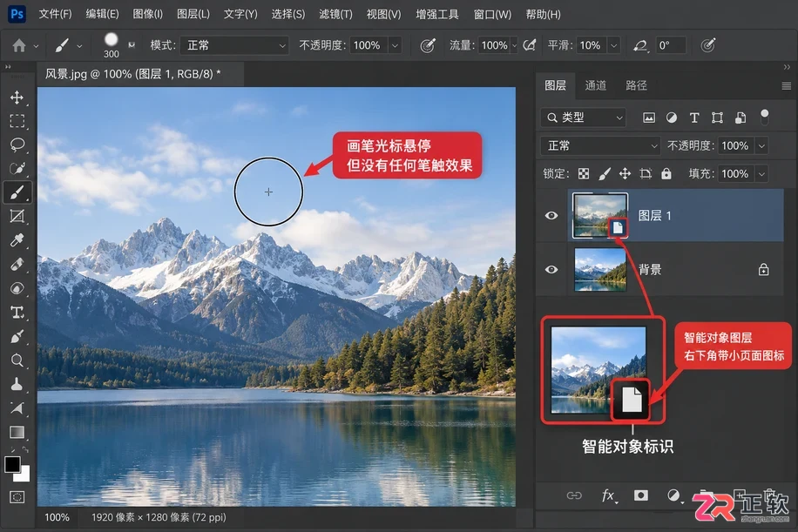798x532 pixels.
Task: Open the 文件(F) menu
Action: click(x=55, y=14)
